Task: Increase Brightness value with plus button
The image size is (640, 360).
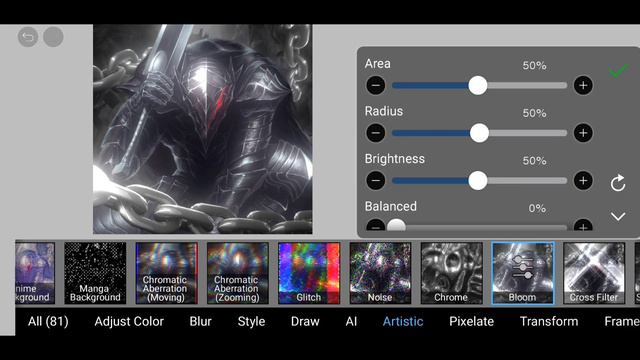Action: 583,180
